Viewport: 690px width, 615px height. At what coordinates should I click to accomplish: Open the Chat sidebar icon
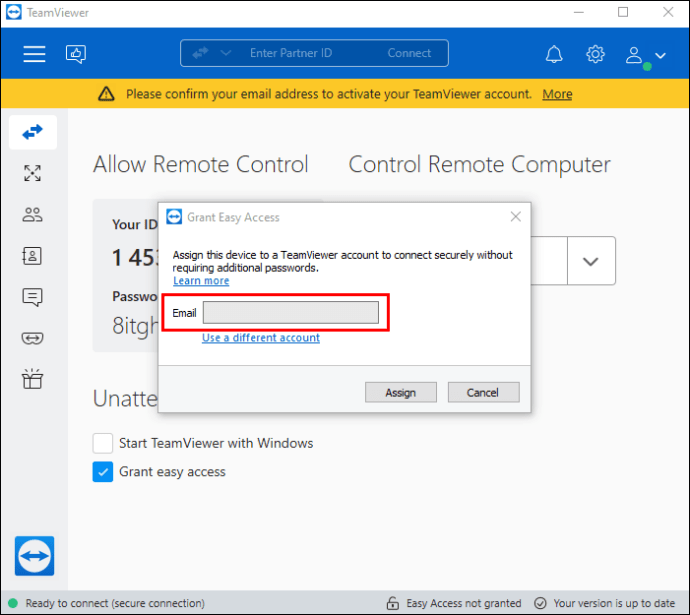point(32,297)
